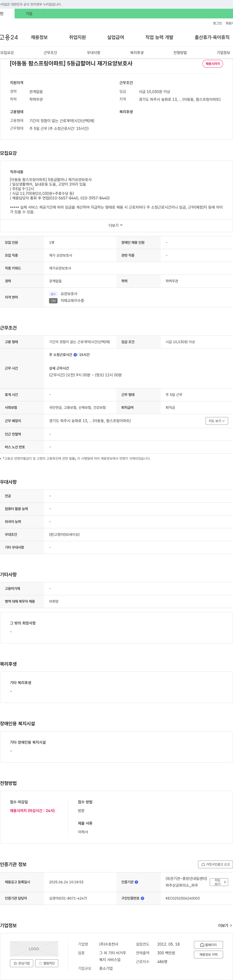
Task: Click 사회보험 value 국민연금, 고용보험, 산재보험, 건강보험
Action: [77, 407]
